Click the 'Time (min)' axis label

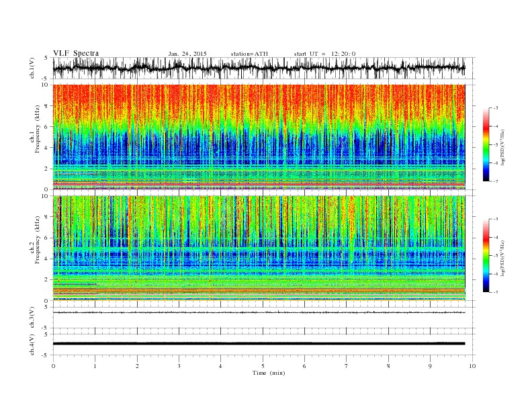click(x=269, y=373)
